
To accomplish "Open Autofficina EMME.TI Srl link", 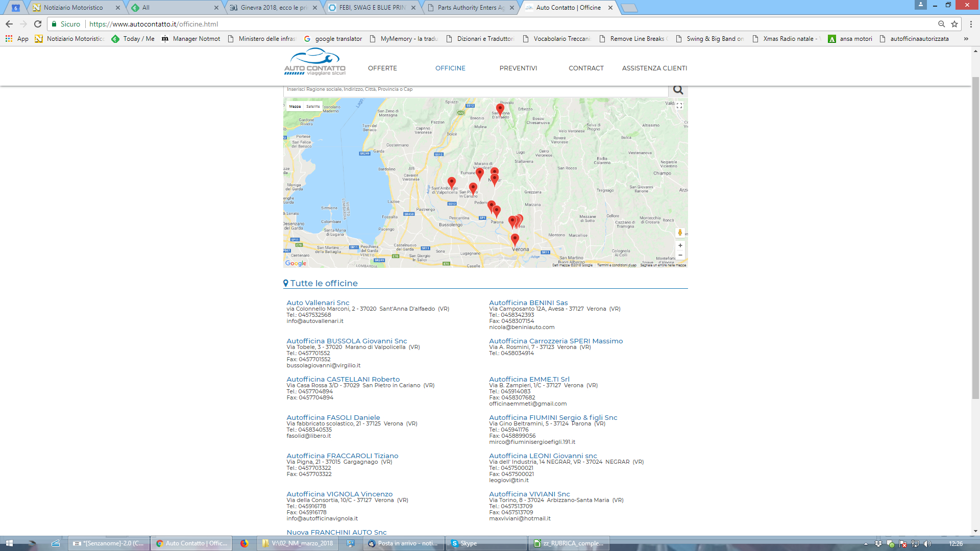I will coord(529,380).
